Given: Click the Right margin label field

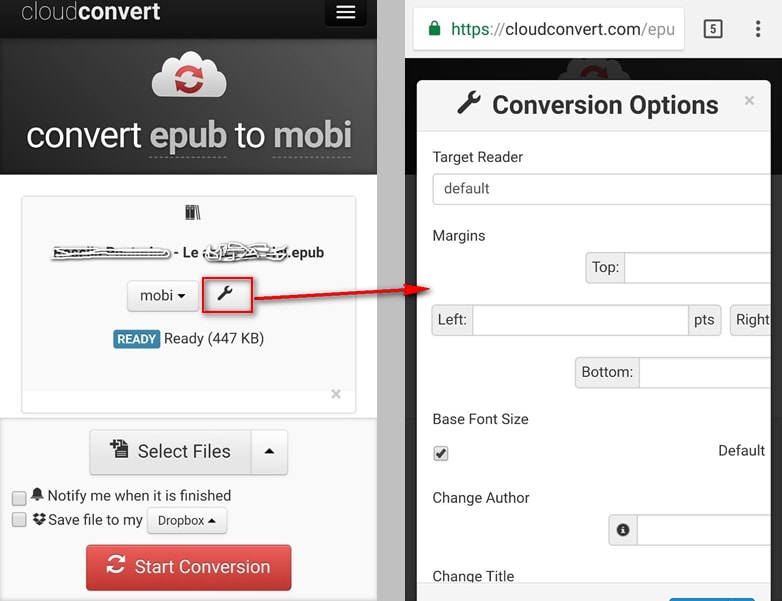Looking at the screenshot, I should pyautogui.click(x=751, y=320).
